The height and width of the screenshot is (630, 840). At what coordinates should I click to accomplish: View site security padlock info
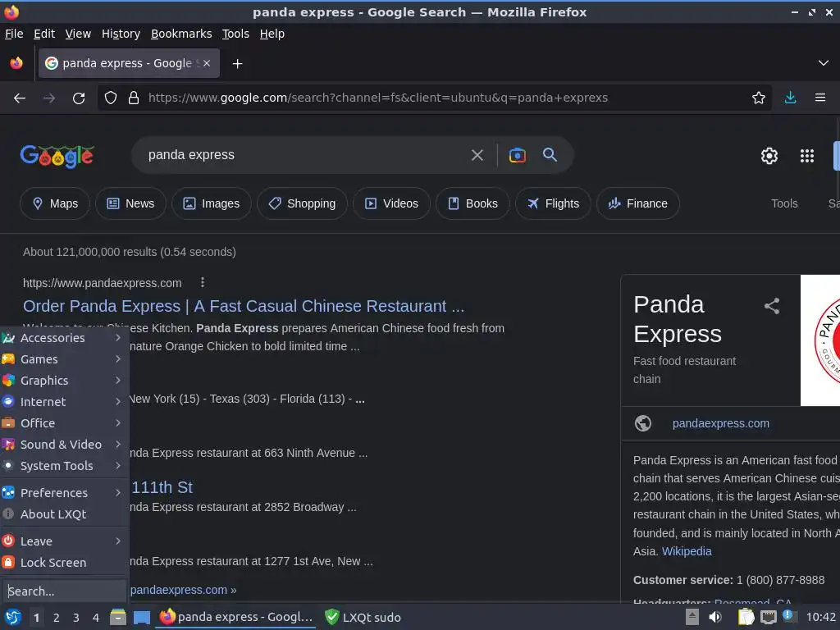(x=134, y=98)
